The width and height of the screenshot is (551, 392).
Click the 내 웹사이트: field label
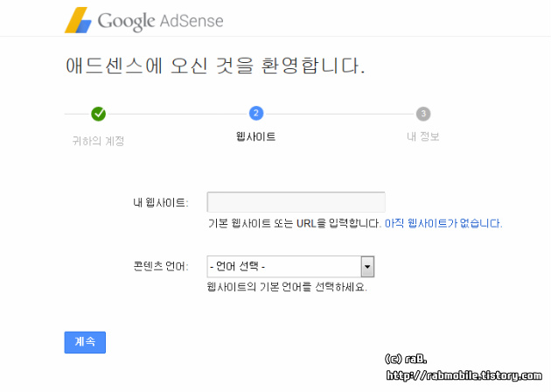[161, 202]
